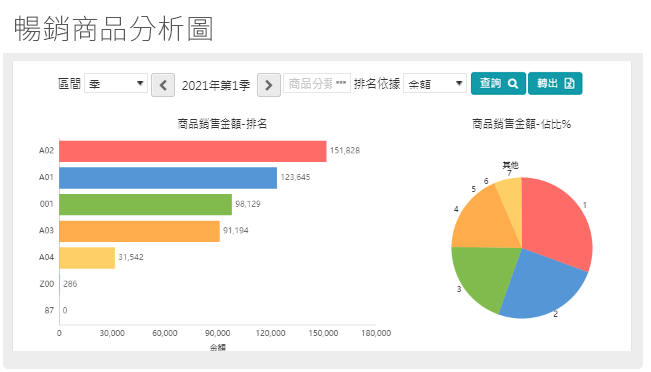651x372 pixels.
Task: Click the 商品分類 input field
Action: pos(317,83)
